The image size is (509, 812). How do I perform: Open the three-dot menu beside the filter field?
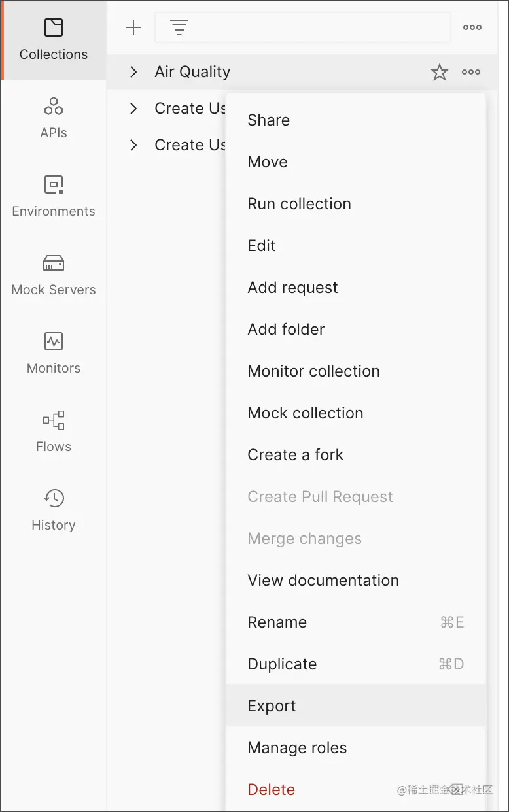pos(472,27)
